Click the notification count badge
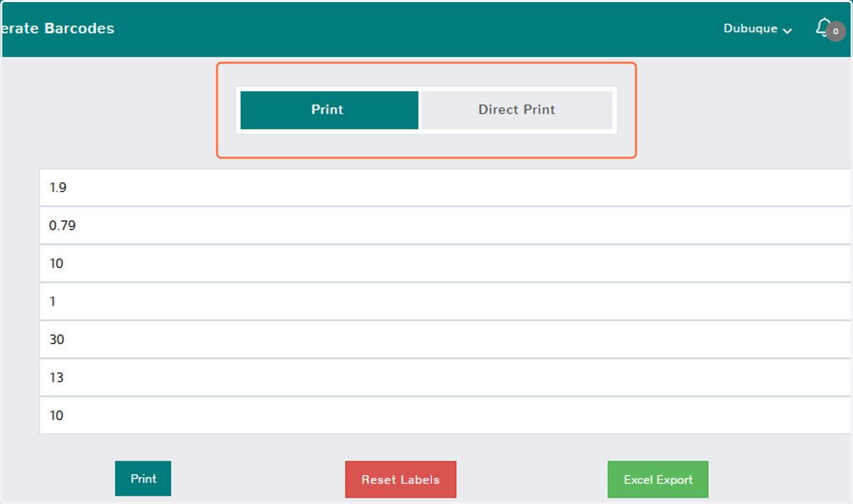853x504 pixels. pyautogui.click(x=836, y=32)
